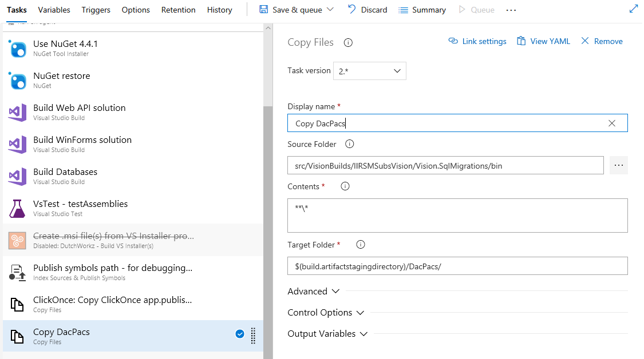Expand the Control Options section

[326, 313]
